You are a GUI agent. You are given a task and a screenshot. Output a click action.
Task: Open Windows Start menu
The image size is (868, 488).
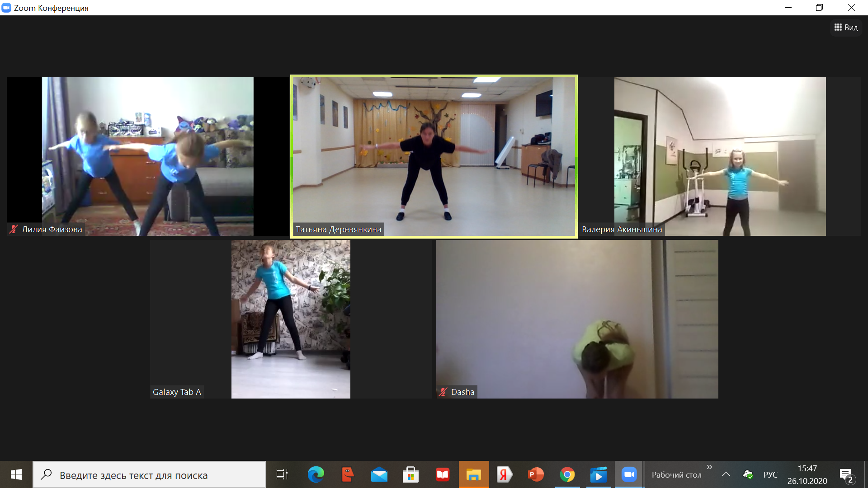(16, 474)
